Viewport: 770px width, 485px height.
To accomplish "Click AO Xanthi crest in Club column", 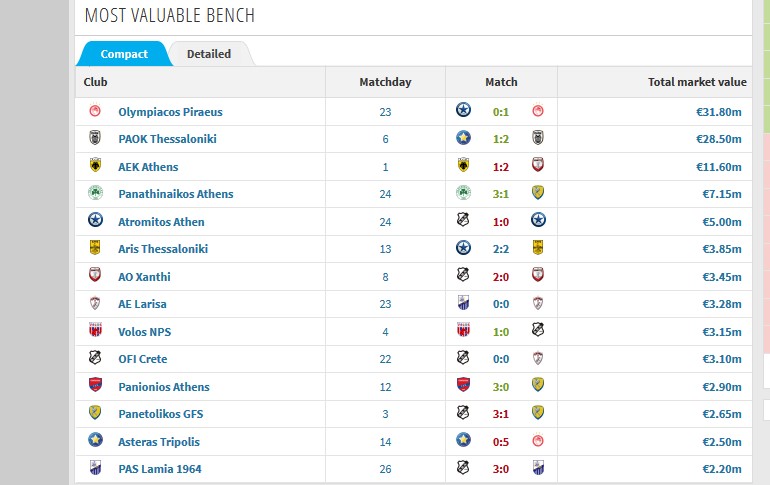I will pos(95,275).
